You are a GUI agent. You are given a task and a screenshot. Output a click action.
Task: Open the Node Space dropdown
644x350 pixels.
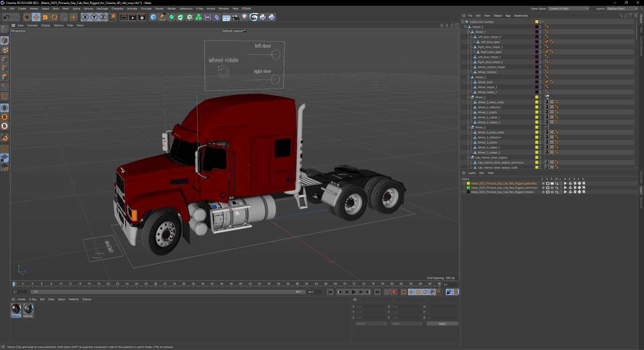pyautogui.click(x=568, y=9)
